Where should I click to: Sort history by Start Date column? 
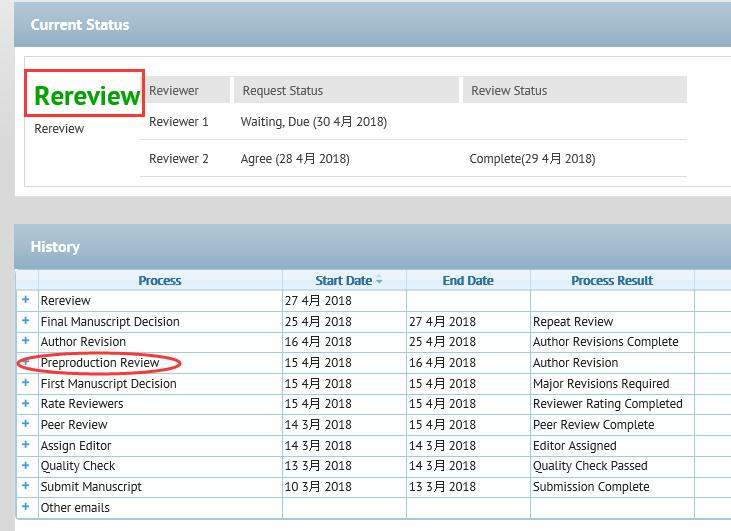tap(344, 281)
